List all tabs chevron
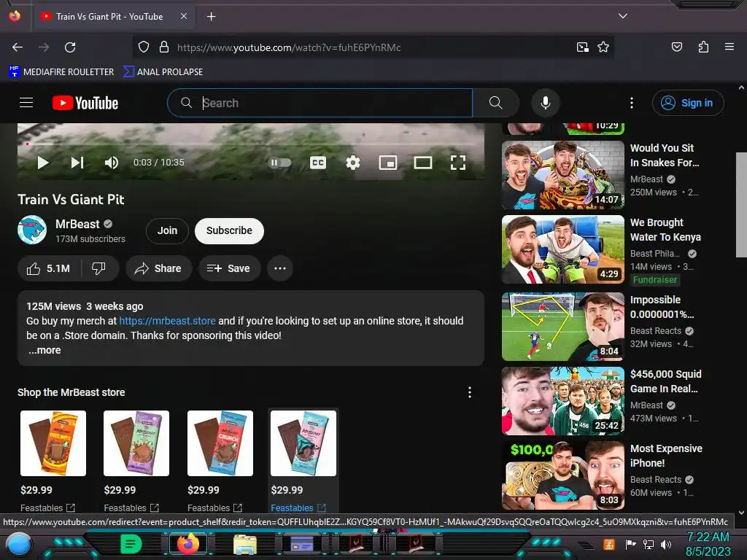The height and width of the screenshot is (560, 747). [x=623, y=16]
